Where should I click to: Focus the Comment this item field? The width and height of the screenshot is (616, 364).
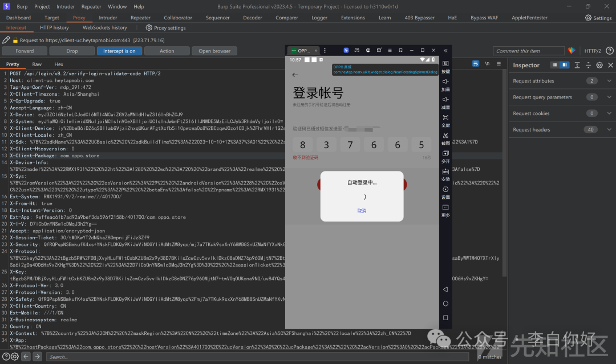529,51
